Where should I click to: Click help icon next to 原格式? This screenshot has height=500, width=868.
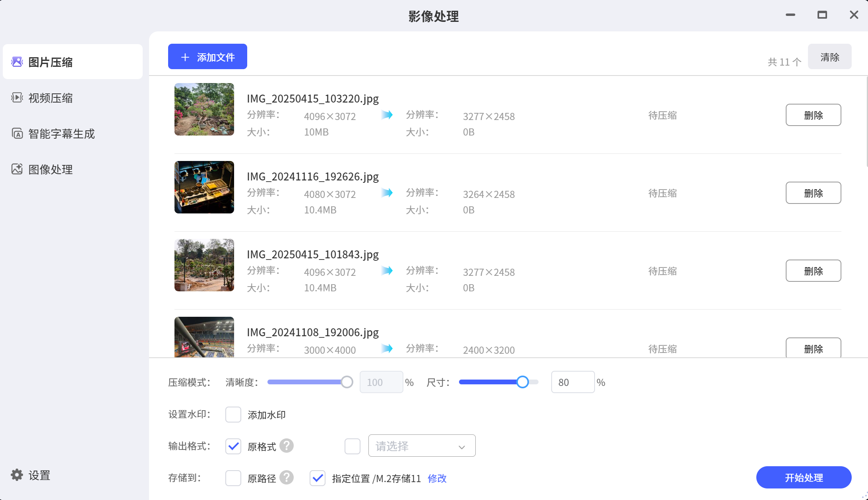286,446
